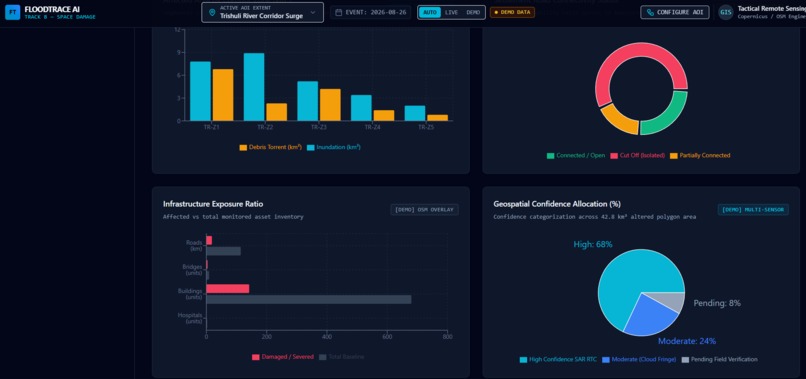The height and width of the screenshot is (379, 806).
Task: Click the DEMO DATA status badge
Action: [x=512, y=12]
